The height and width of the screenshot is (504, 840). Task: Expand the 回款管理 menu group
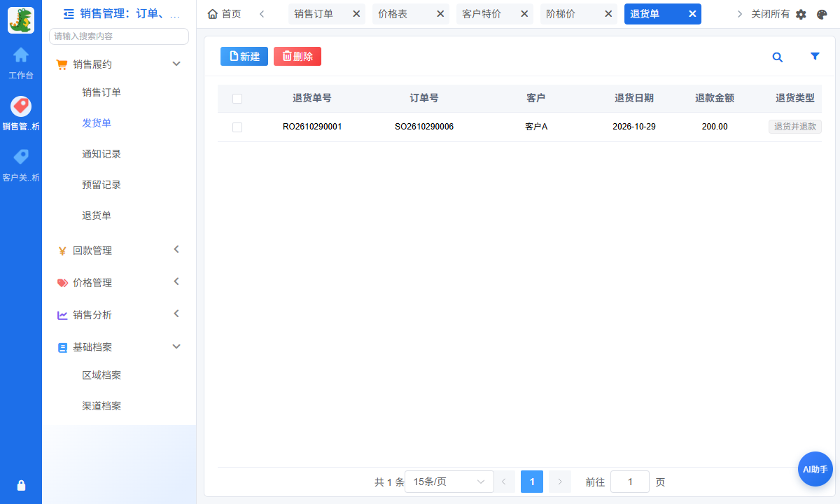(x=119, y=251)
